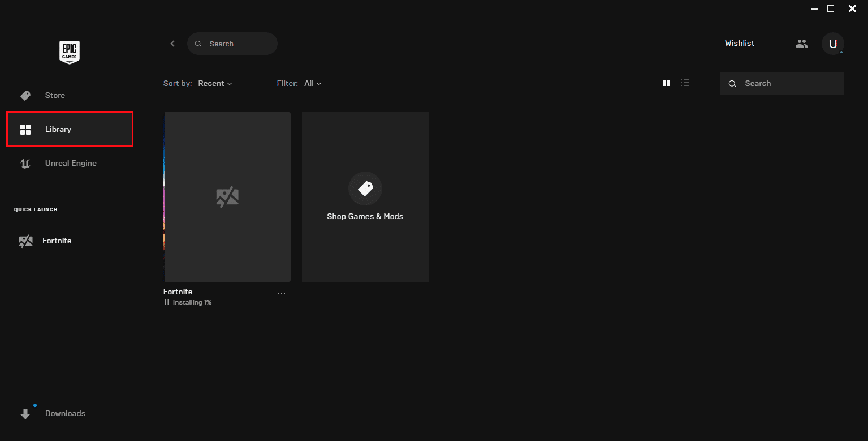Go back with the left chevron
Image resolution: width=868 pixels, height=441 pixels.
click(172, 44)
